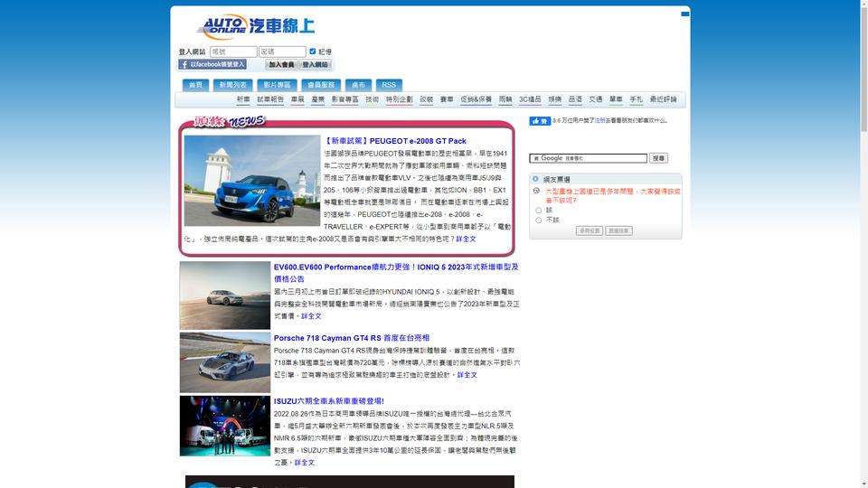Open the 首頁 tab
The image size is (868, 488).
point(195,85)
